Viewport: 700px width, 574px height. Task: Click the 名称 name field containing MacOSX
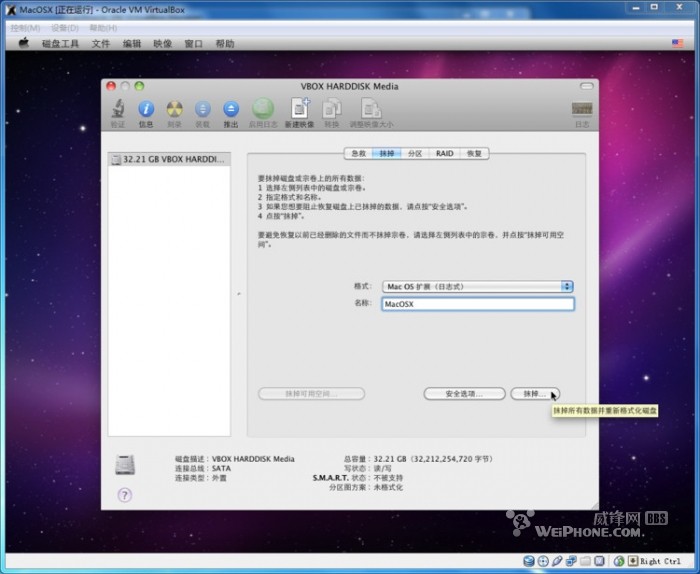coord(478,304)
